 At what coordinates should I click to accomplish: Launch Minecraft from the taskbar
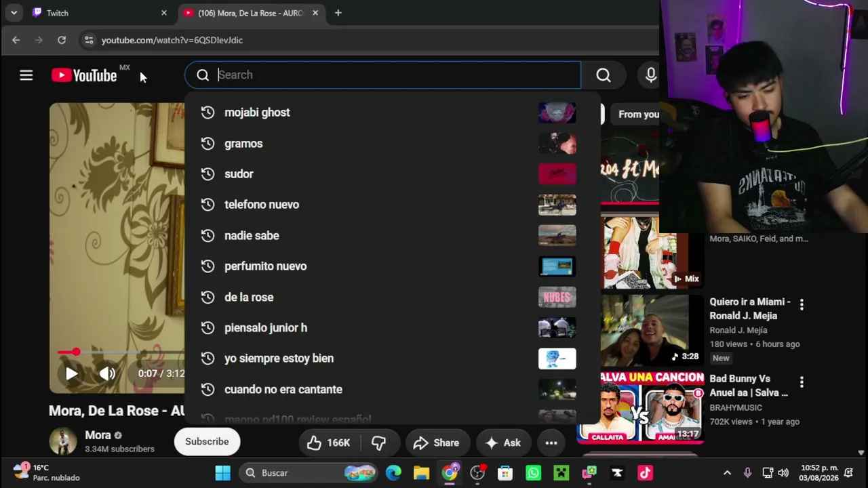tap(561, 473)
